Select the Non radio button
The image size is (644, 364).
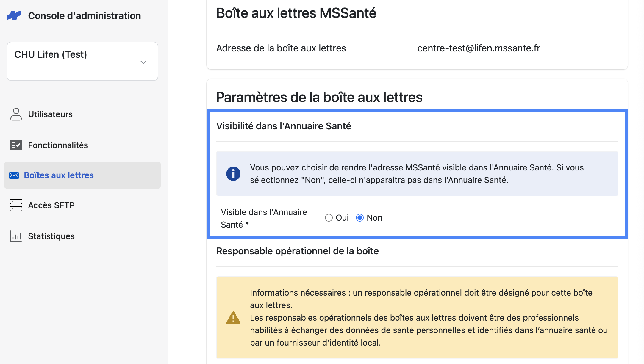click(360, 218)
